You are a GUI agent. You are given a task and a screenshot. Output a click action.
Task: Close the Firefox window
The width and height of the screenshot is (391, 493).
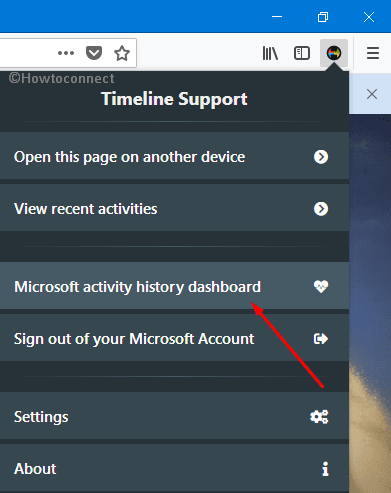pyautogui.click(x=369, y=16)
